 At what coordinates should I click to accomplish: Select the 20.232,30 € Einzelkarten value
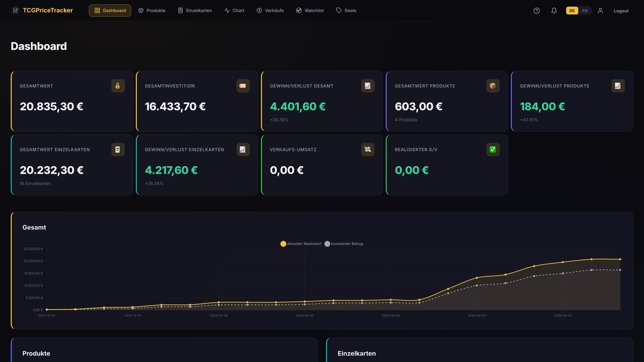(x=52, y=170)
